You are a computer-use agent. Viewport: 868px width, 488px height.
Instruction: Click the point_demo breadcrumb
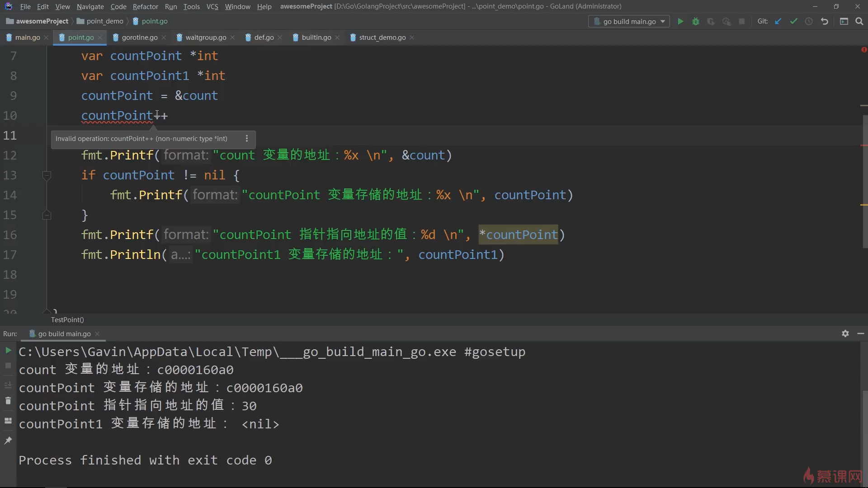click(x=104, y=21)
